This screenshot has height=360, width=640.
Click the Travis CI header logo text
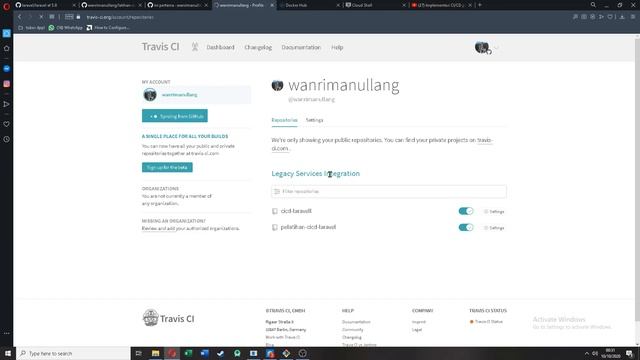(x=160, y=47)
